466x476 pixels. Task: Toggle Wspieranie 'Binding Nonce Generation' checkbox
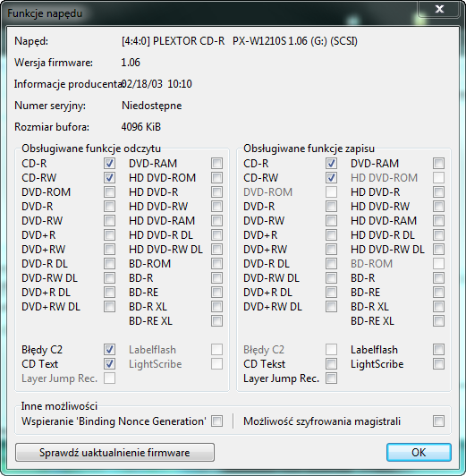pos(217,421)
